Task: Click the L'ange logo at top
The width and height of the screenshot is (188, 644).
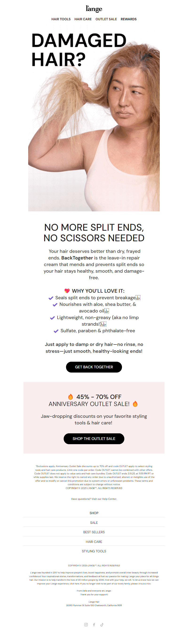Action: click(94, 9)
